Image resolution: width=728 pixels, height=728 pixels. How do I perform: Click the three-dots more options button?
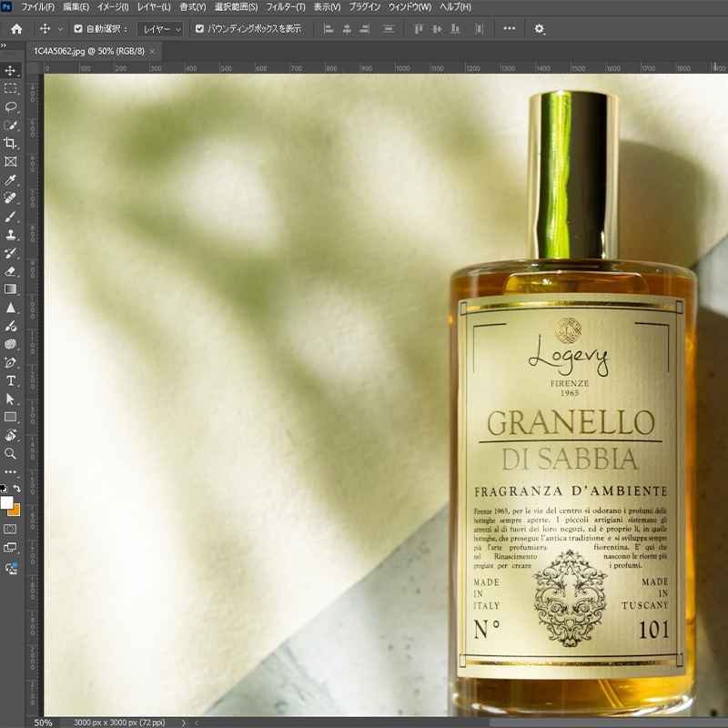tap(509, 29)
